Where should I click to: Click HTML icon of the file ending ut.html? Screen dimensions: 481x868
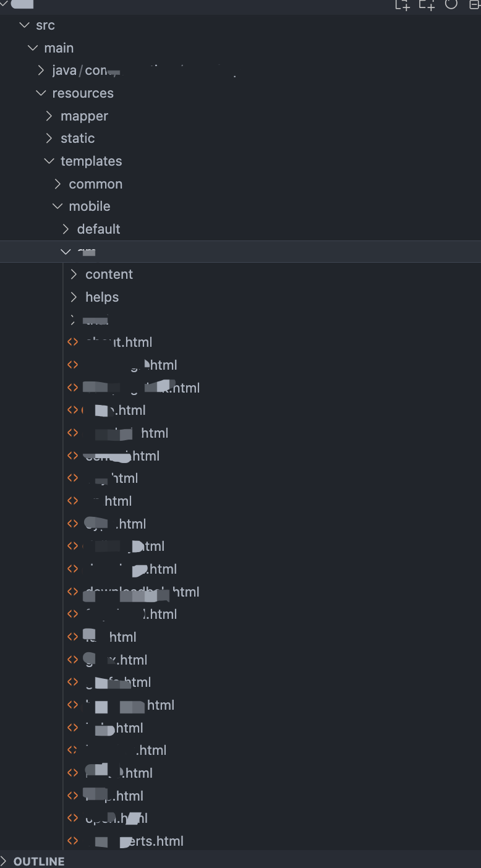73,342
